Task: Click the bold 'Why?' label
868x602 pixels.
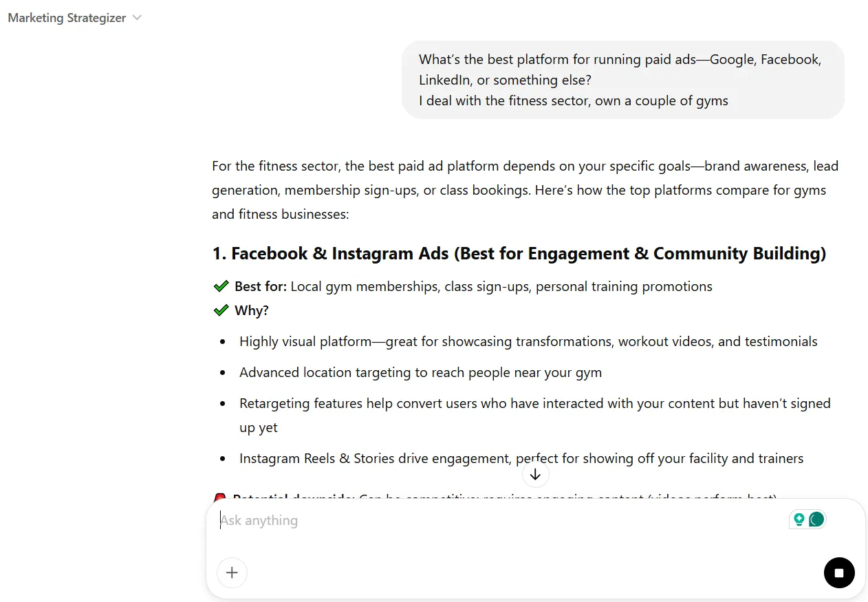Action: click(252, 310)
